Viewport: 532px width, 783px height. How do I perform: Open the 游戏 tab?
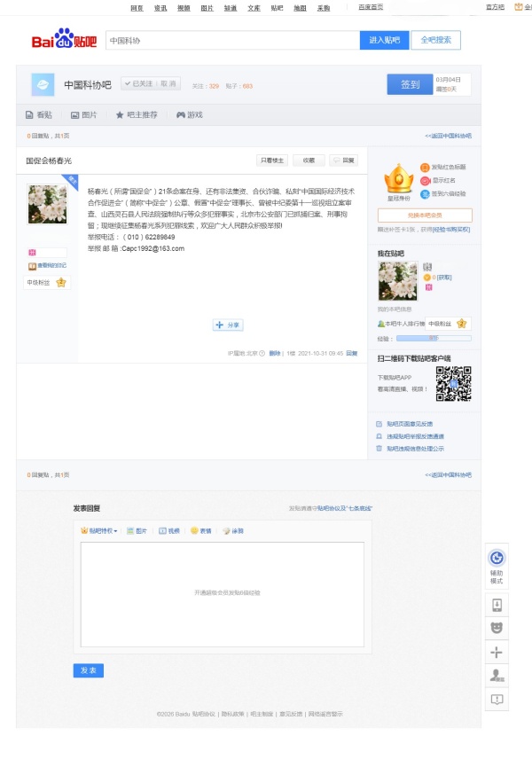(190, 115)
